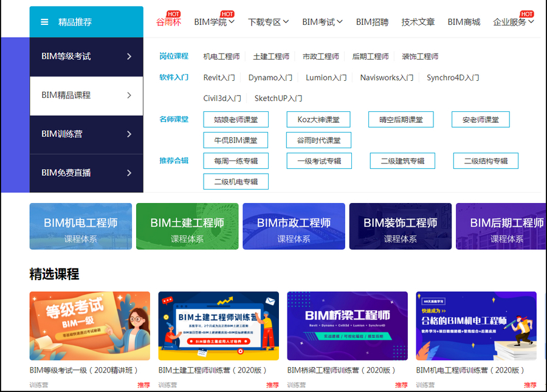The image size is (547, 392).
Task: Open the BIM机电工程师 课程体系 banner
Action: tap(81, 226)
